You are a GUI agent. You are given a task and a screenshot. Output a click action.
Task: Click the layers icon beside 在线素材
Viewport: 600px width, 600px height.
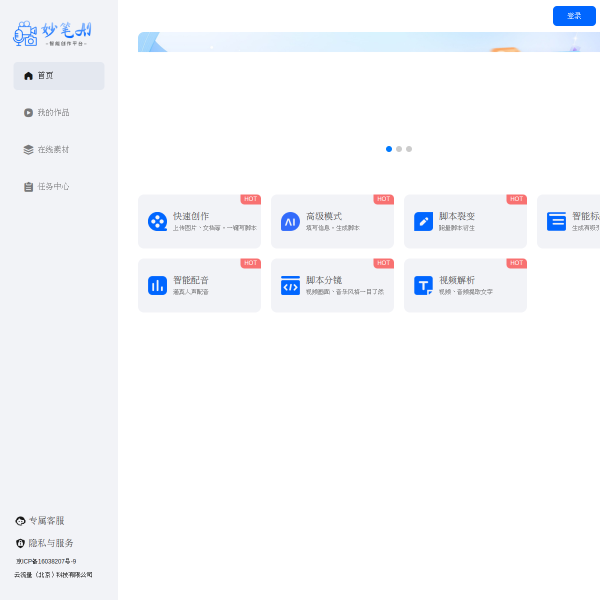[x=28, y=150]
